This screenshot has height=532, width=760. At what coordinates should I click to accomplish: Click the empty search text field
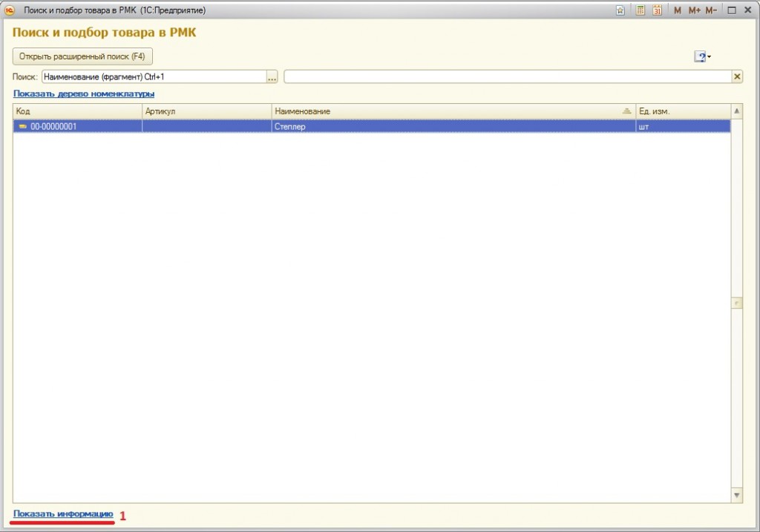[508, 76]
